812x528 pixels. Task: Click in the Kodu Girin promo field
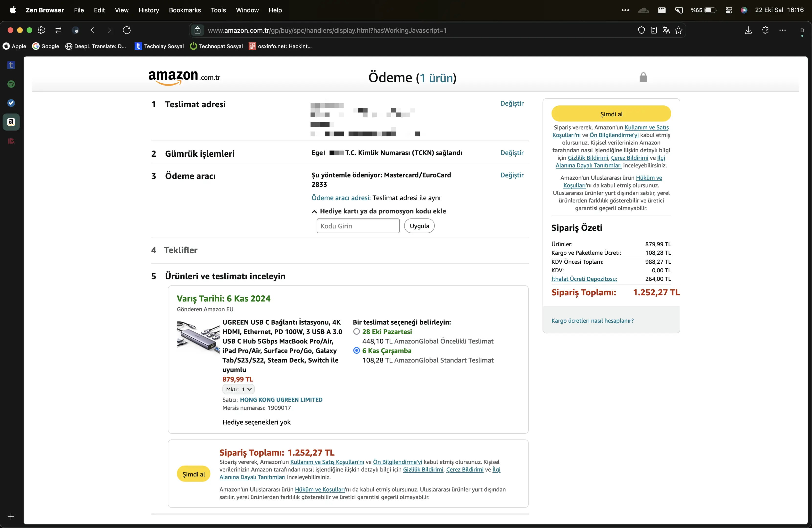(358, 226)
